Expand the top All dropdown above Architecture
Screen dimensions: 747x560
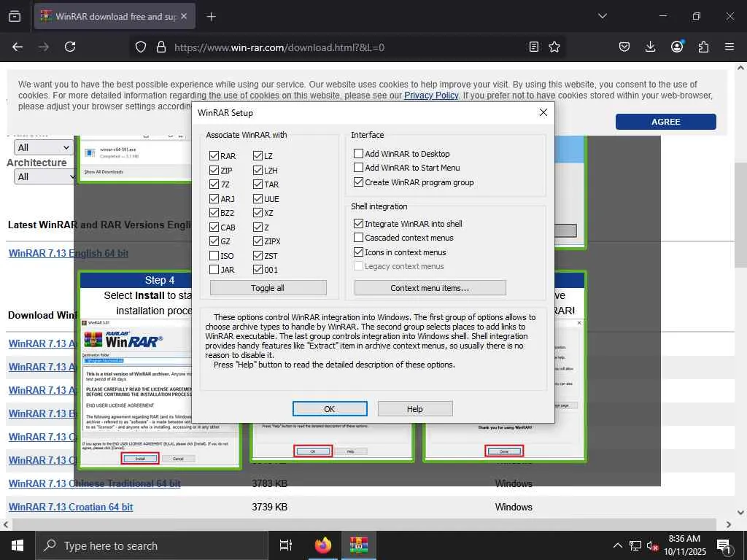[x=43, y=147]
